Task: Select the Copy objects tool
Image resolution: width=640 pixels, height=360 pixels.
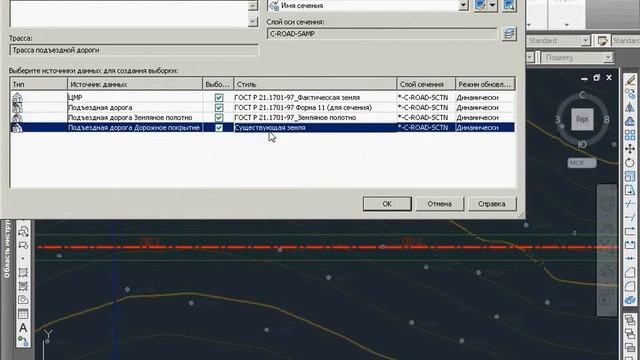Action: coord(630,94)
